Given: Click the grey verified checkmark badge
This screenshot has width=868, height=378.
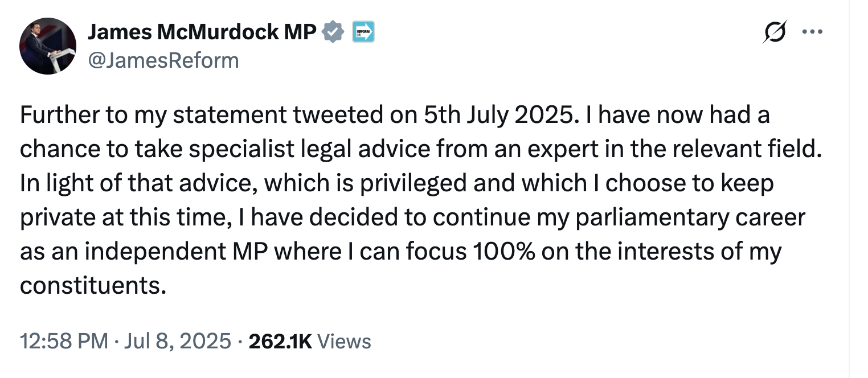Looking at the screenshot, I should (333, 32).
